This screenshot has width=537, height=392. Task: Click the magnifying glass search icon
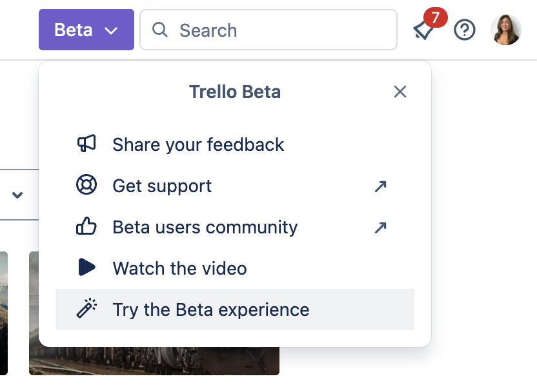159,30
